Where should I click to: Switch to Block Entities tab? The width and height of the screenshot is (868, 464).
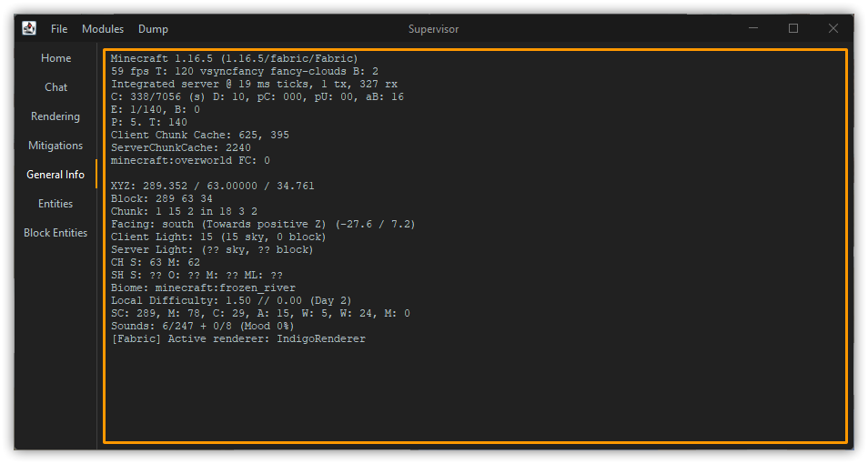coord(56,233)
